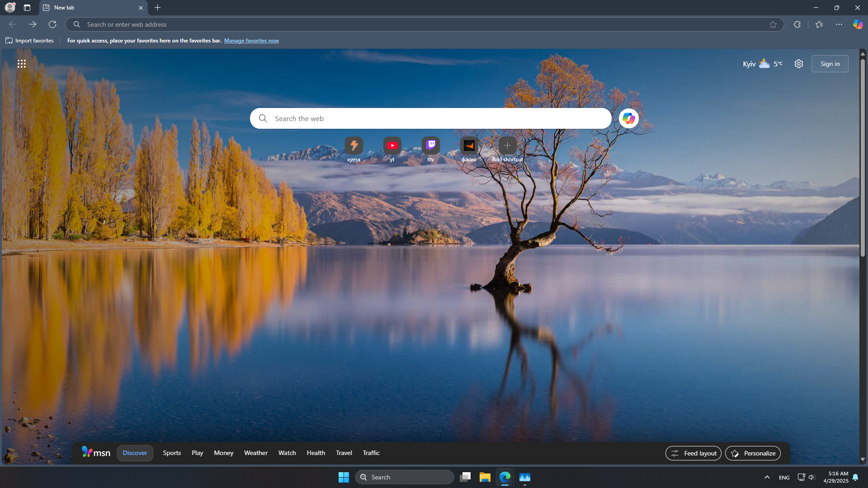Click the Sign in button
The width and height of the screenshot is (868, 488).
click(x=830, y=64)
